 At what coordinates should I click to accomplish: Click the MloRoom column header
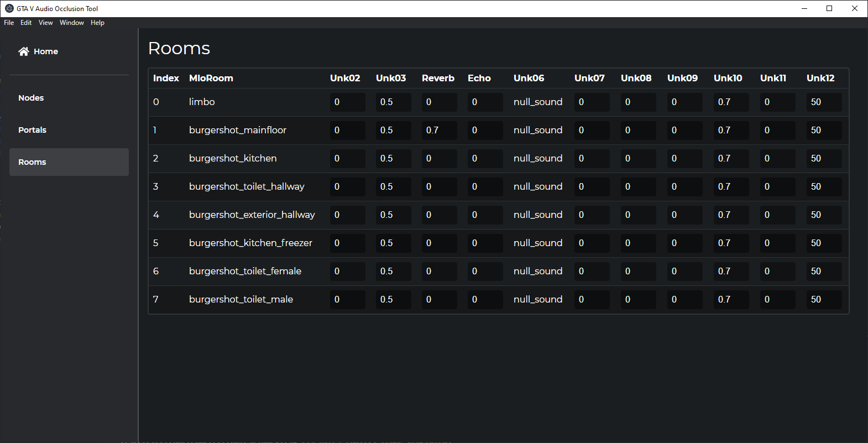[211, 78]
